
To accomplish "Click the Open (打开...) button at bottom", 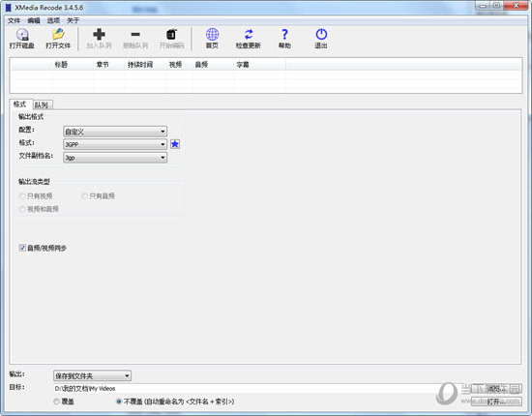I will (496, 401).
